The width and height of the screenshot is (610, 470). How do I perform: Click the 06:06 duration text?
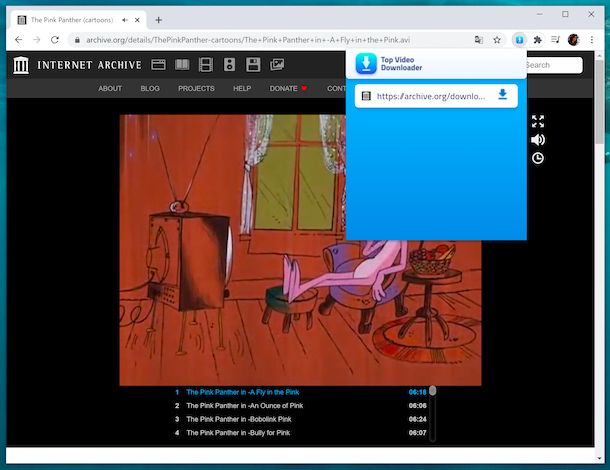click(417, 406)
